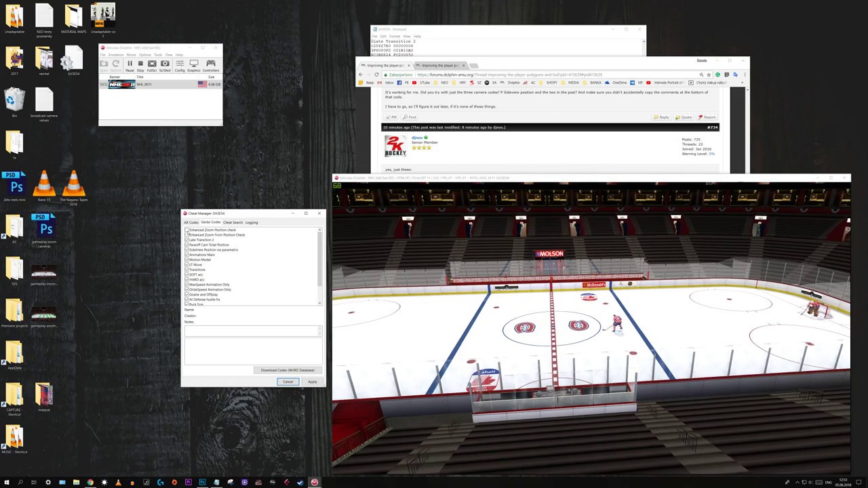The image size is (868, 488).
Task: Uncheck Animations Main code
Action: pyautogui.click(x=187, y=255)
